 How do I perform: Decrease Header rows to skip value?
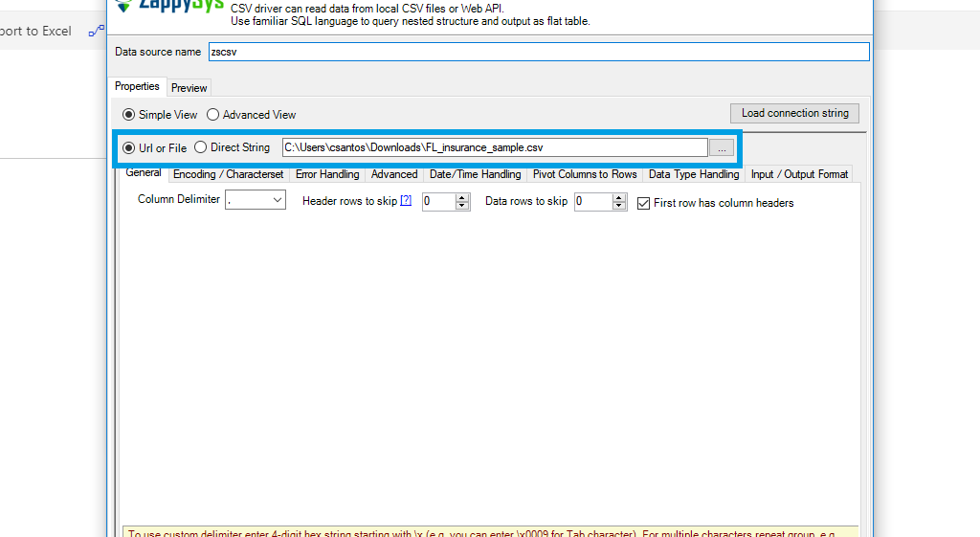(463, 206)
